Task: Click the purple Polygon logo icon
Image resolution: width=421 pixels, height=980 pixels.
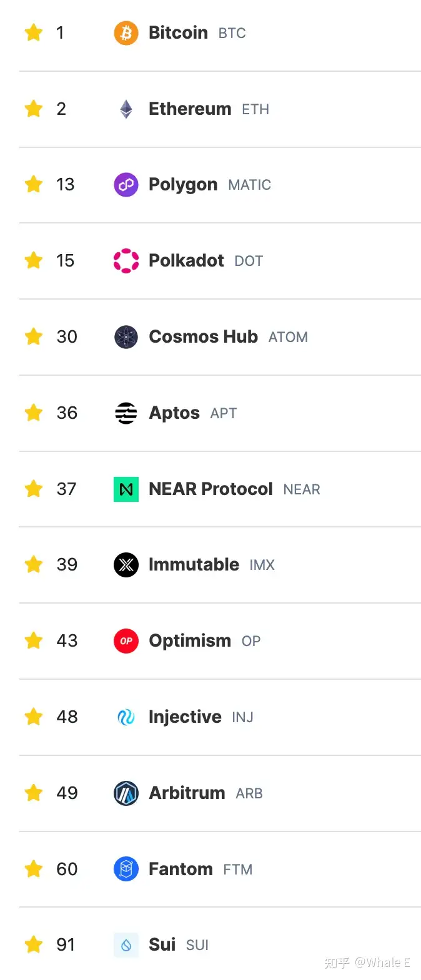Action: (x=126, y=185)
